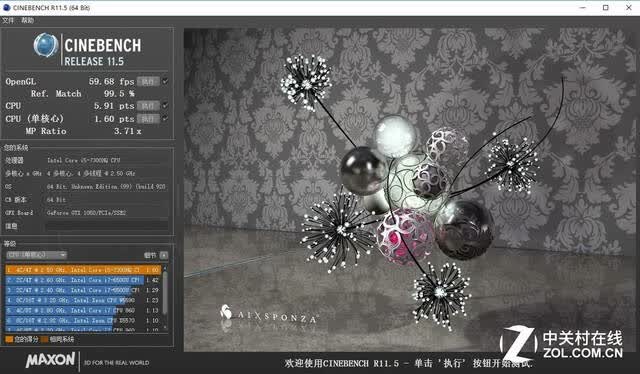
Task: Run the OpenGL benchmark button
Action: (148, 82)
